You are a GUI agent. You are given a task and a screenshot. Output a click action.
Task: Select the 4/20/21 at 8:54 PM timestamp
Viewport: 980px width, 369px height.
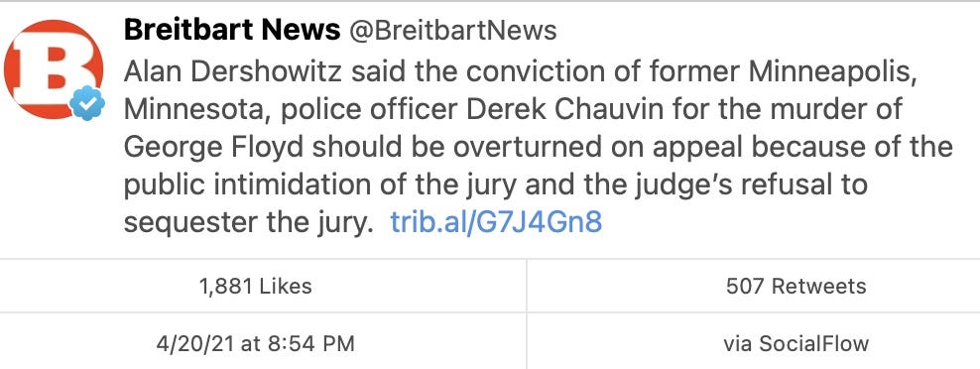pyautogui.click(x=255, y=343)
